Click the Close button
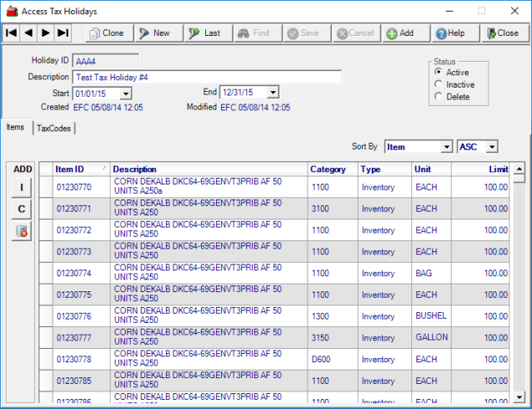This screenshot has width=532, height=409. (502, 33)
